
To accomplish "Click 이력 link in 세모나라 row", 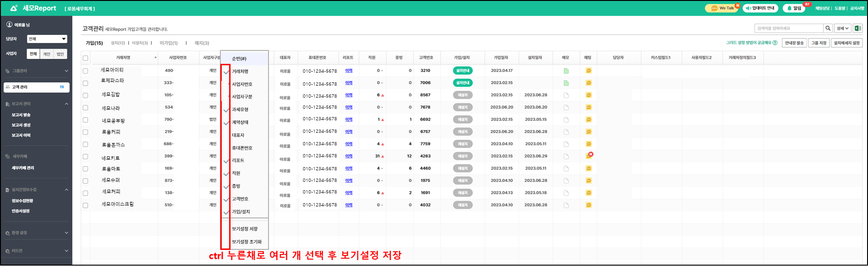I will 349,107.
